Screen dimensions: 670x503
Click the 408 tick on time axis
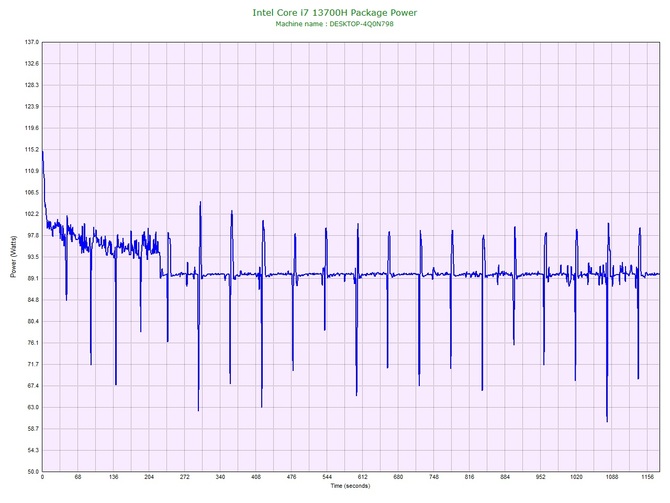pos(256,477)
